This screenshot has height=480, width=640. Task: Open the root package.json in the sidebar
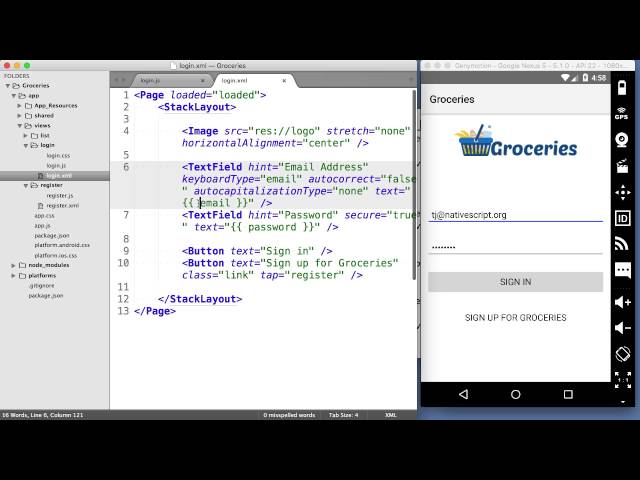pyautogui.click(x=46, y=296)
